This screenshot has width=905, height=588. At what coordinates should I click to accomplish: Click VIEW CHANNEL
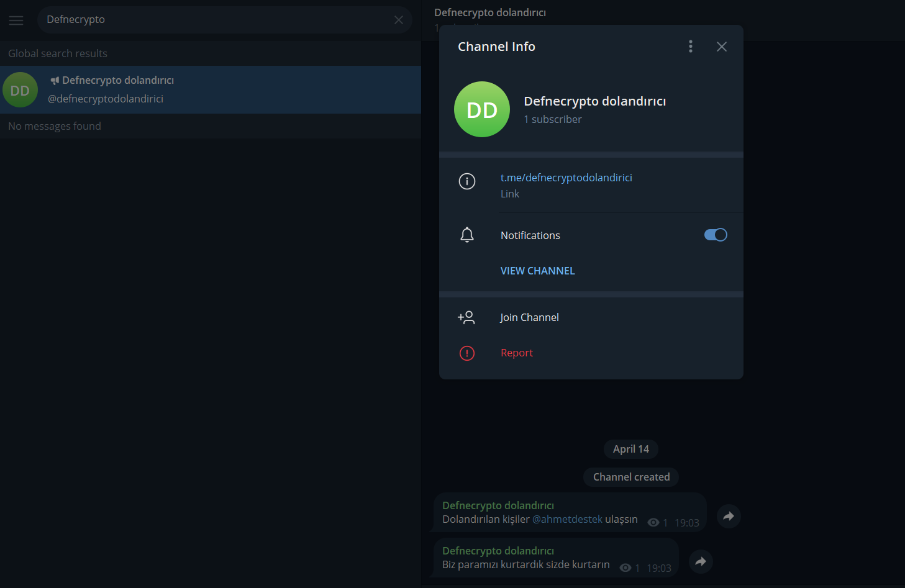click(538, 271)
